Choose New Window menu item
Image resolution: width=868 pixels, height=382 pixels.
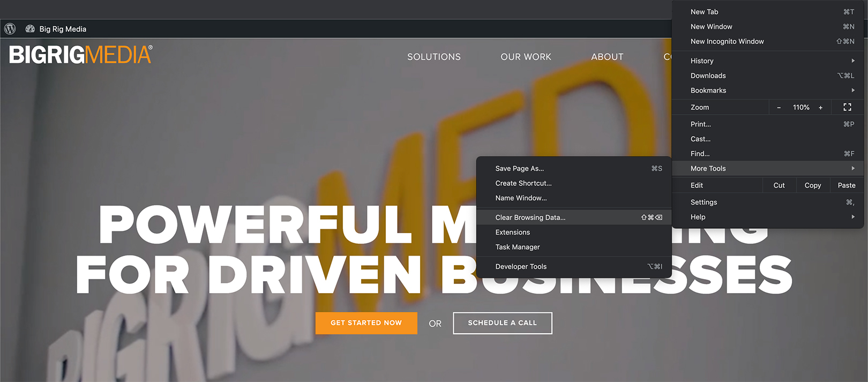click(x=768, y=27)
